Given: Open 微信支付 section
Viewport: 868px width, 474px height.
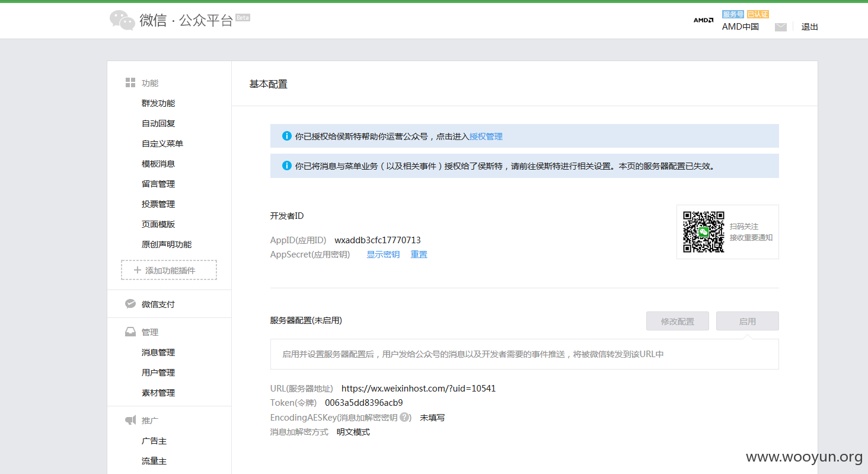Looking at the screenshot, I should tap(158, 304).
